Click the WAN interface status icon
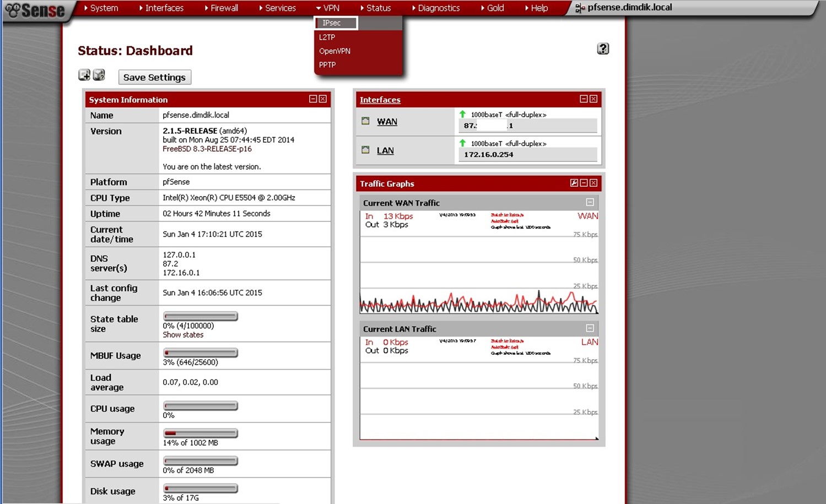 tap(365, 121)
